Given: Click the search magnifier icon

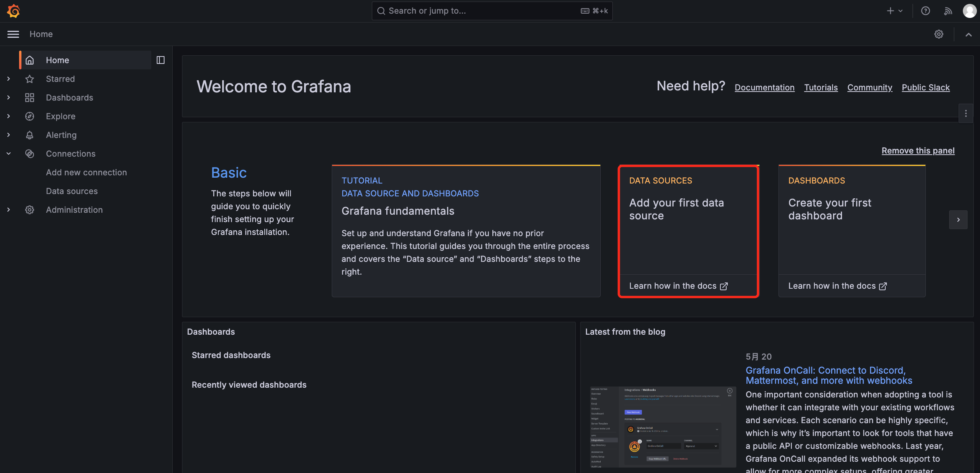Looking at the screenshot, I should click(x=381, y=11).
